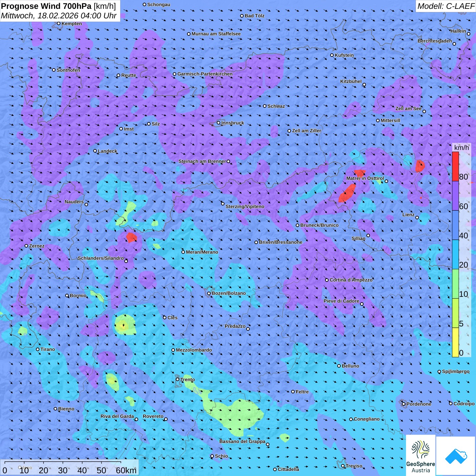
Task: Select the Kufstein city label
Action: click(x=344, y=55)
